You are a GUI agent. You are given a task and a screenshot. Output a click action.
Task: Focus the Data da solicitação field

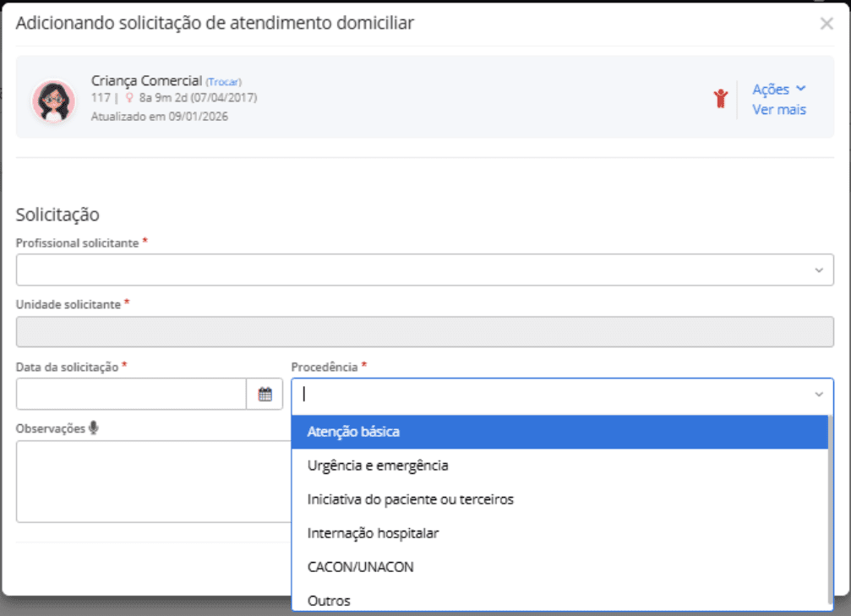tap(131, 394)
